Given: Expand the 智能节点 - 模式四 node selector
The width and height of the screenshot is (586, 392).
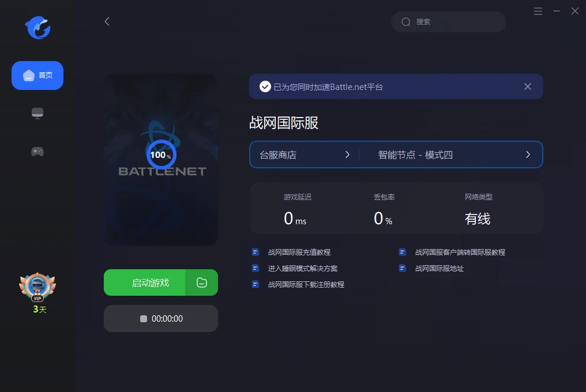Looking at the screenshot, I should tap(453, 154).
